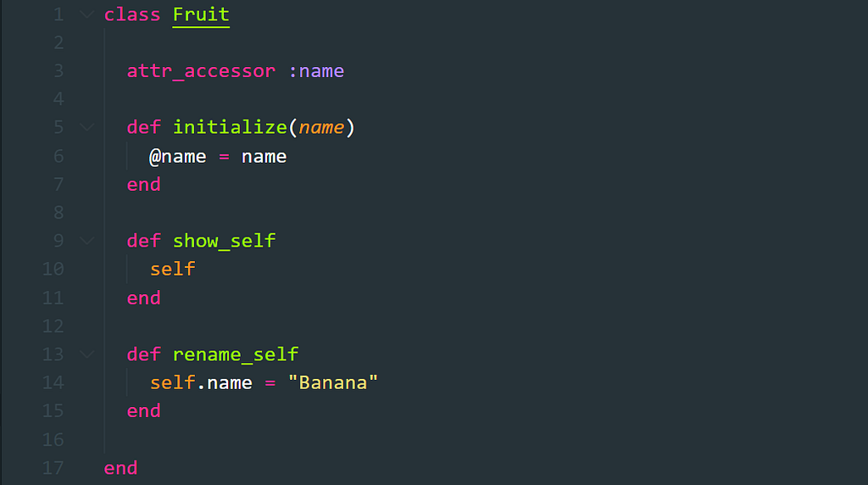This screenshot has height=485, width=868.
Task: Collapse the initialize method fold arrow
Action: pyautogui.click(x=87, y=127)
